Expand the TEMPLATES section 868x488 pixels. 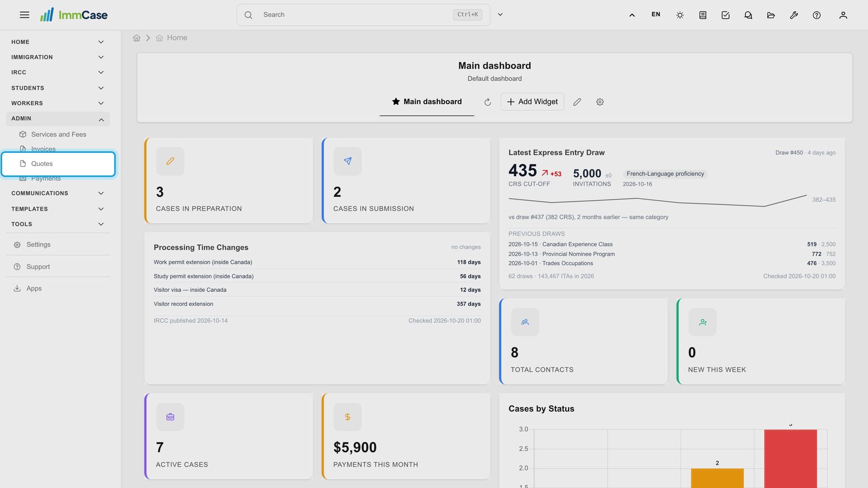click(x=58, y=209)
